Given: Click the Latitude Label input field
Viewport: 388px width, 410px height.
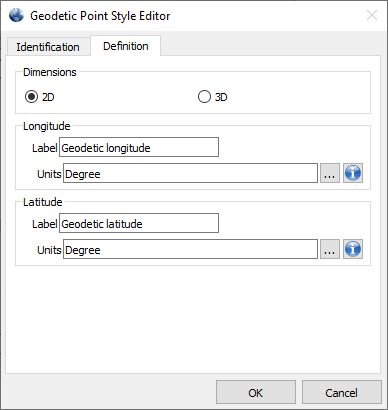Looking at the screenshot, I should coord(139,223).
